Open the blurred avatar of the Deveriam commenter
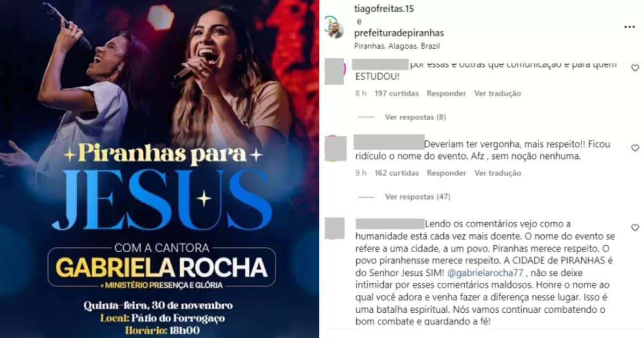 coord(335,149)
